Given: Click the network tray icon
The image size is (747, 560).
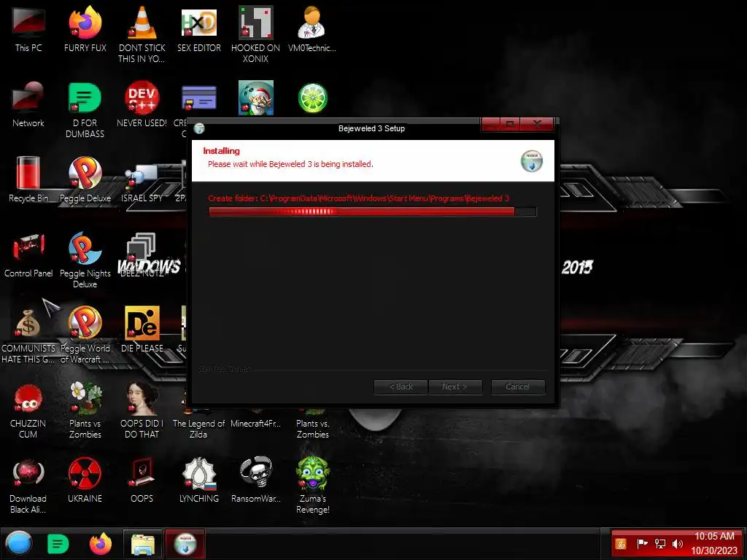Looking at the screenshot, I should point(659,544).
